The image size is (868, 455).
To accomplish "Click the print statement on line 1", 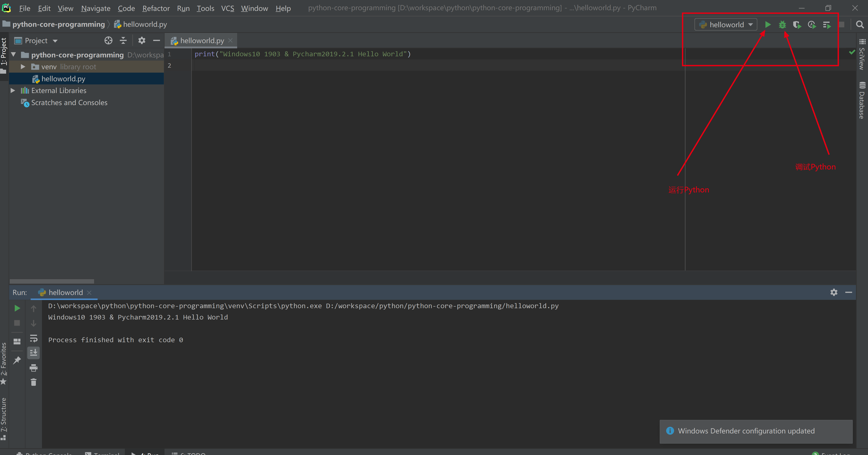I will tap(302, 54).
